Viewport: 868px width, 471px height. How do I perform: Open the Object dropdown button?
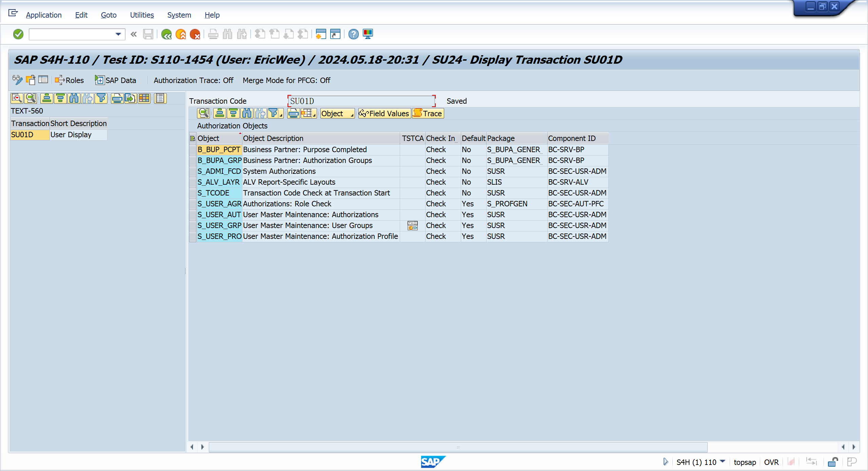pyautogui.click(x=337, y=114)
